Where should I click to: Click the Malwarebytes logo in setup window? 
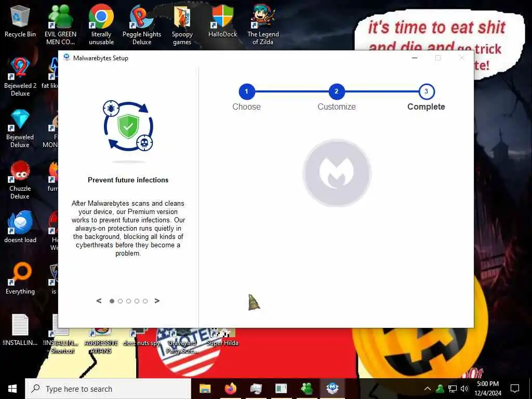point(337,172)
